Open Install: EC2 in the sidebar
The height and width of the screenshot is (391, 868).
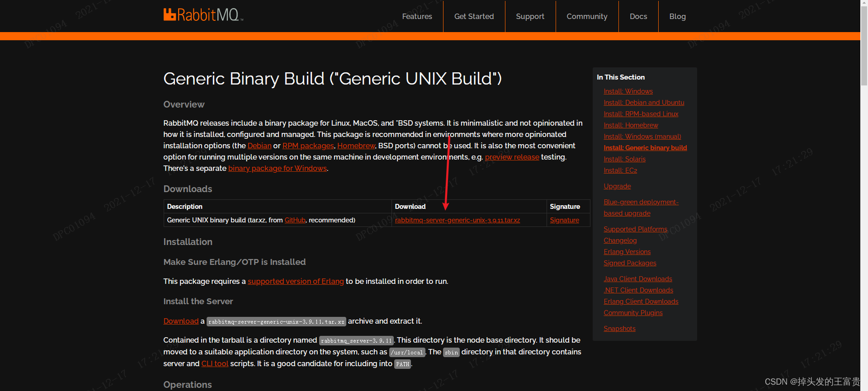pos(620,170)
